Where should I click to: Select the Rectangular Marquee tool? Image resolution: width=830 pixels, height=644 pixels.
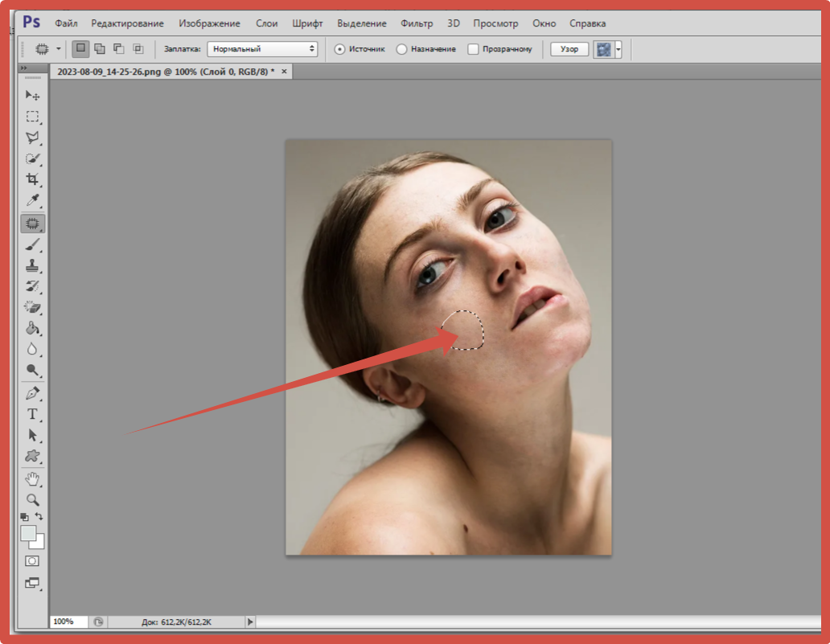click(32, 117)
